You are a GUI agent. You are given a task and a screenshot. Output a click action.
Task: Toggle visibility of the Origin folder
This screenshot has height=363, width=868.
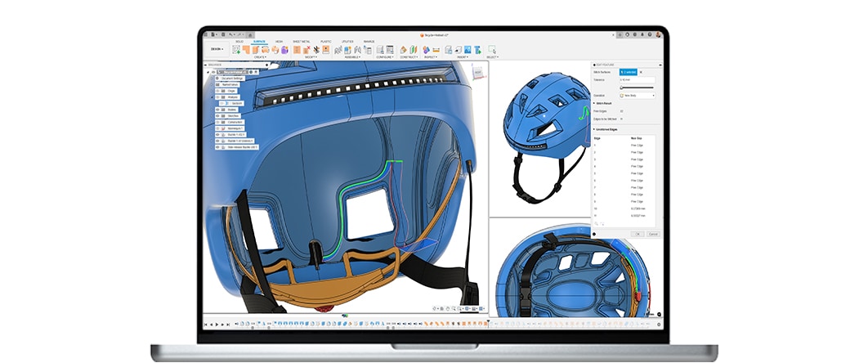[x=218, y=90]
